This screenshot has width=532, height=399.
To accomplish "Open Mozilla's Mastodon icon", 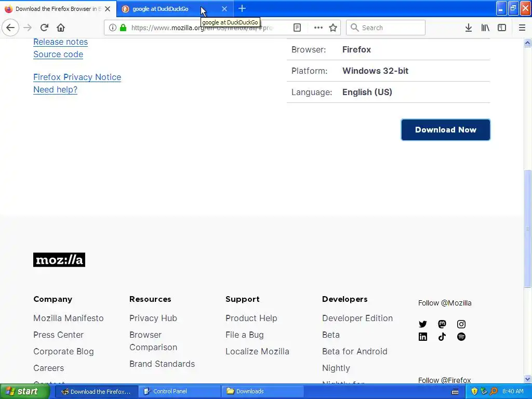I will click(442, 324).
